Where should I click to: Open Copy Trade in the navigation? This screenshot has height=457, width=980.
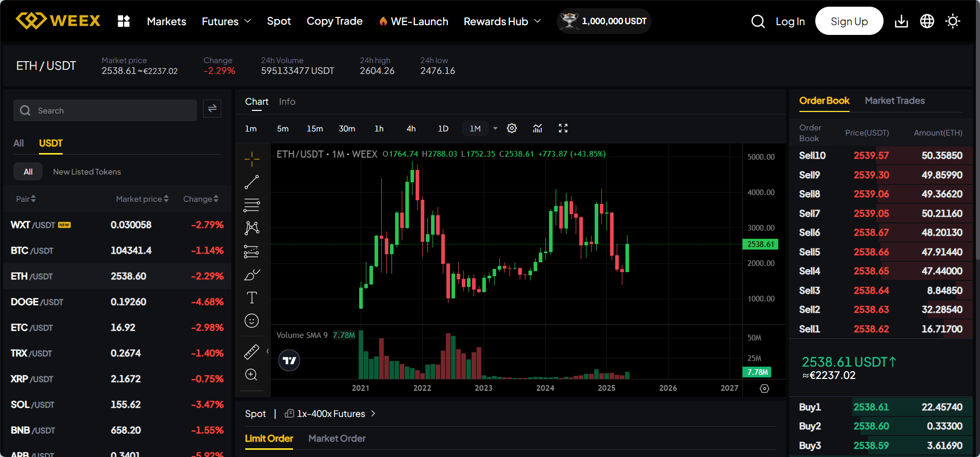pyautogui.click(x=335, y=21)
